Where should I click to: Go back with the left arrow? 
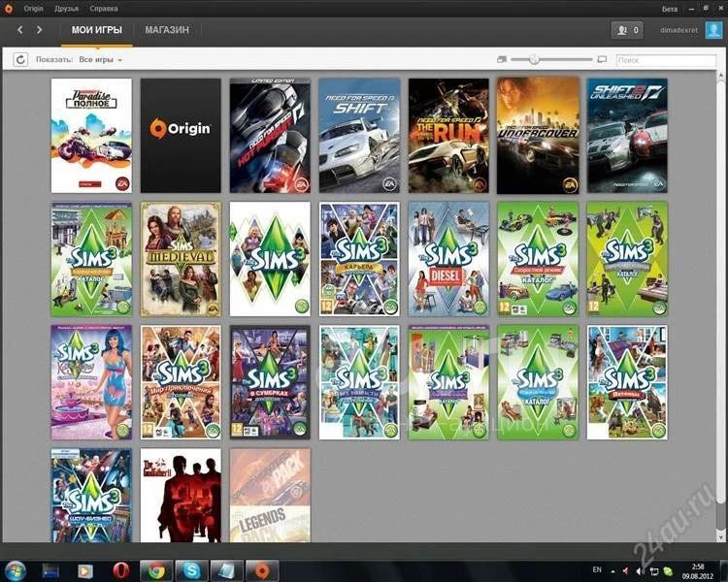pyautogui.click(x=20, y=30)
